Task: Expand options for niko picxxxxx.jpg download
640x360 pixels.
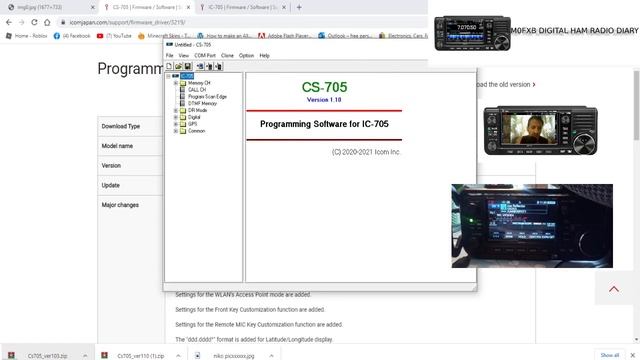Action: coord(271,356)
